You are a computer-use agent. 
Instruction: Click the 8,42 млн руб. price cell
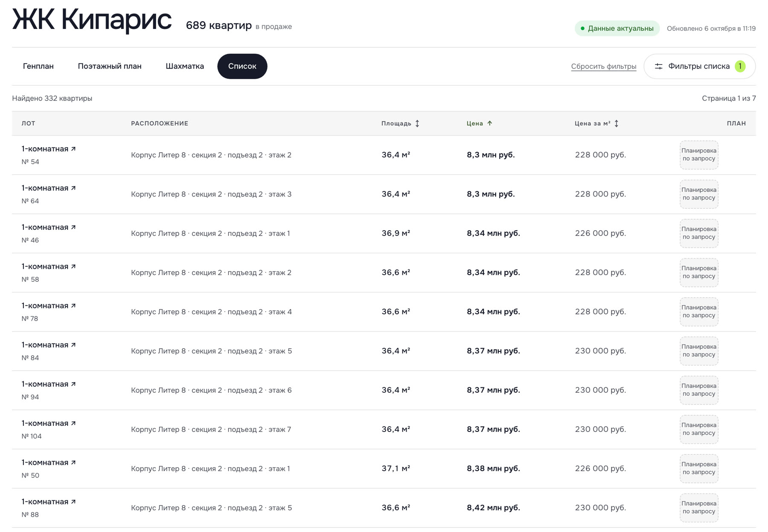point(493,508)
